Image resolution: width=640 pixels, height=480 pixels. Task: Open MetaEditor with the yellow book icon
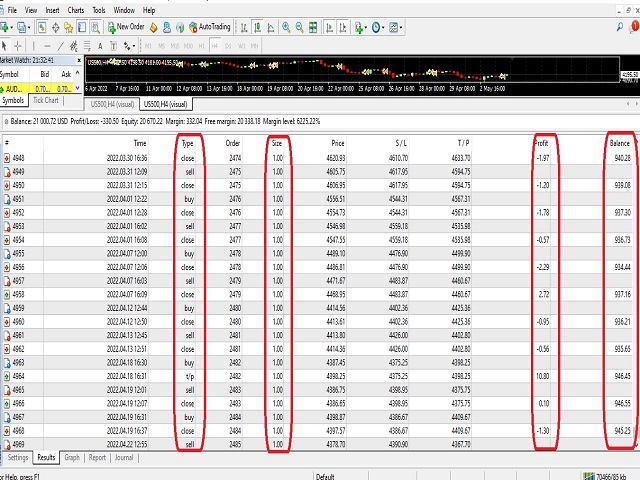153,27
